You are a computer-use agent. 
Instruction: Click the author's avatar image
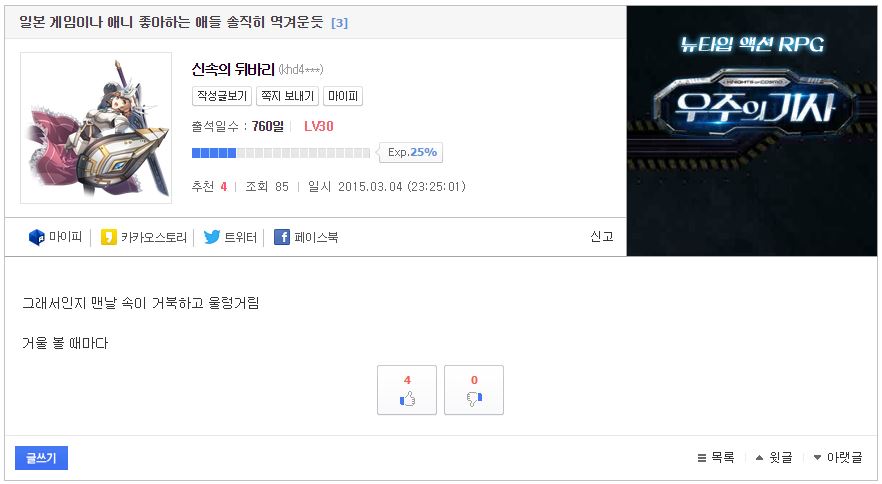point(96,128)
